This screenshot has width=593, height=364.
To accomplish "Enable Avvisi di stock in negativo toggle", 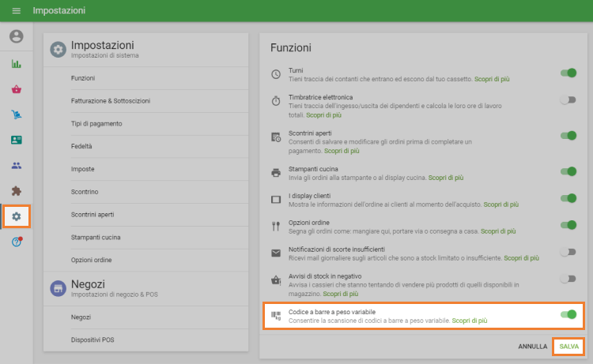I will pyautogui.click(x=568, y=279).
